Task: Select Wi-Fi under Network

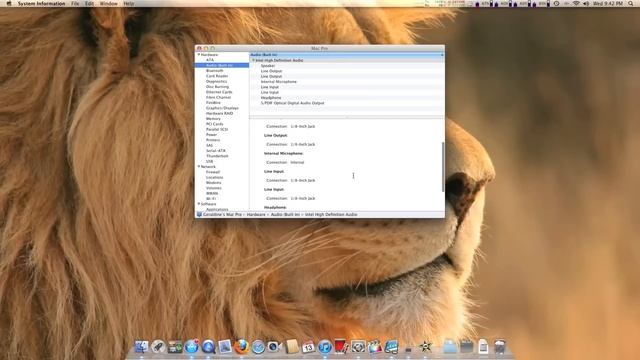Action: 211,198
